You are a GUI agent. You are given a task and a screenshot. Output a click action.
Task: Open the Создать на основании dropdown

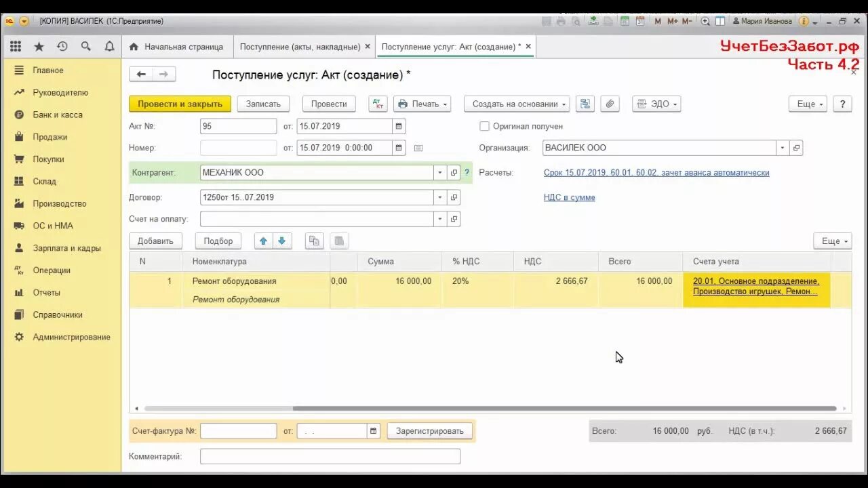click(x=517, y=104)
